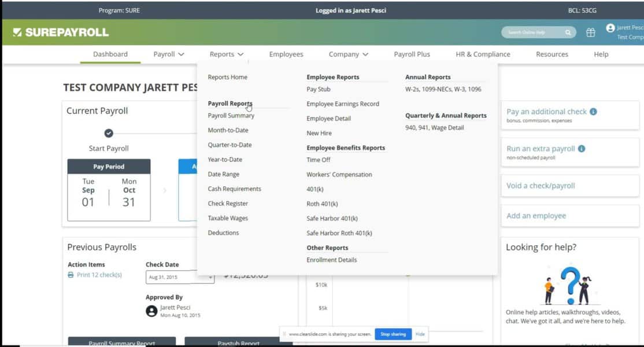Select Payroll Summary report
Viewport: 644px width, 347px height.
click(x=231, y=116)
